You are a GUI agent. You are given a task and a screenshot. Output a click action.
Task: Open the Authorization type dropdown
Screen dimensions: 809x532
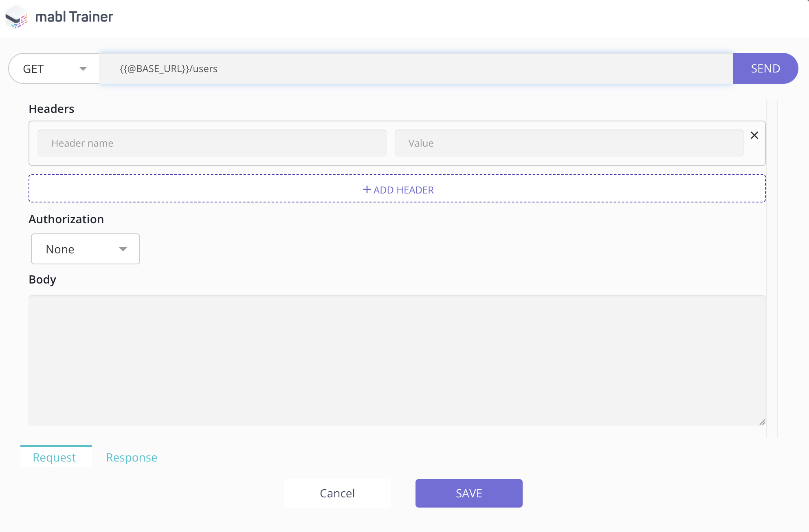[123, 249]
